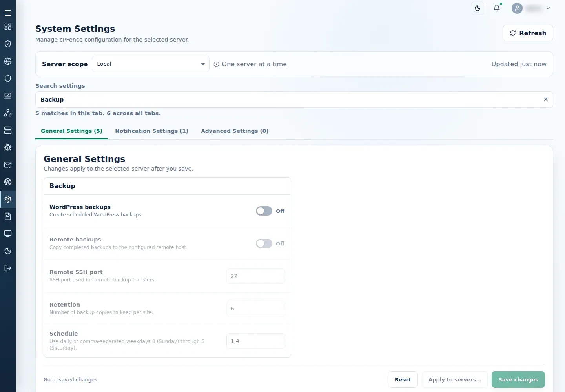Click the shield with checkmark sidebar icon

tap(8, 44)
